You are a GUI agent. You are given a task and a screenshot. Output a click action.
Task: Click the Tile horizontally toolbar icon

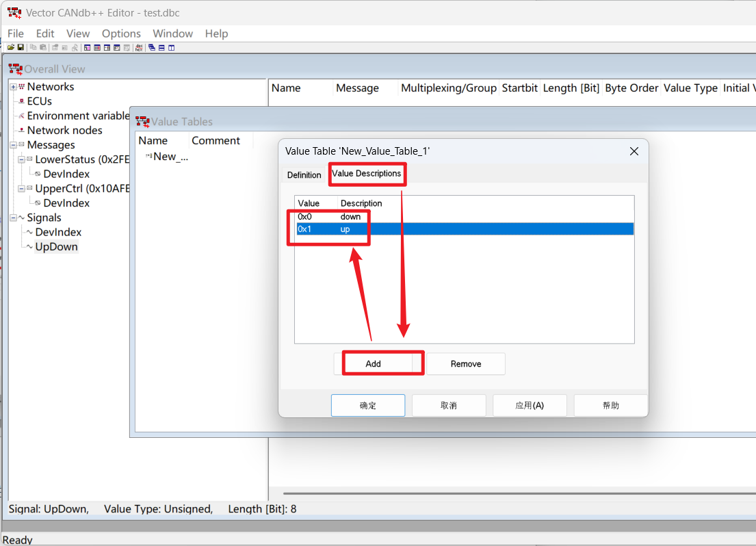pyautogui.click(x=161, y=47)
